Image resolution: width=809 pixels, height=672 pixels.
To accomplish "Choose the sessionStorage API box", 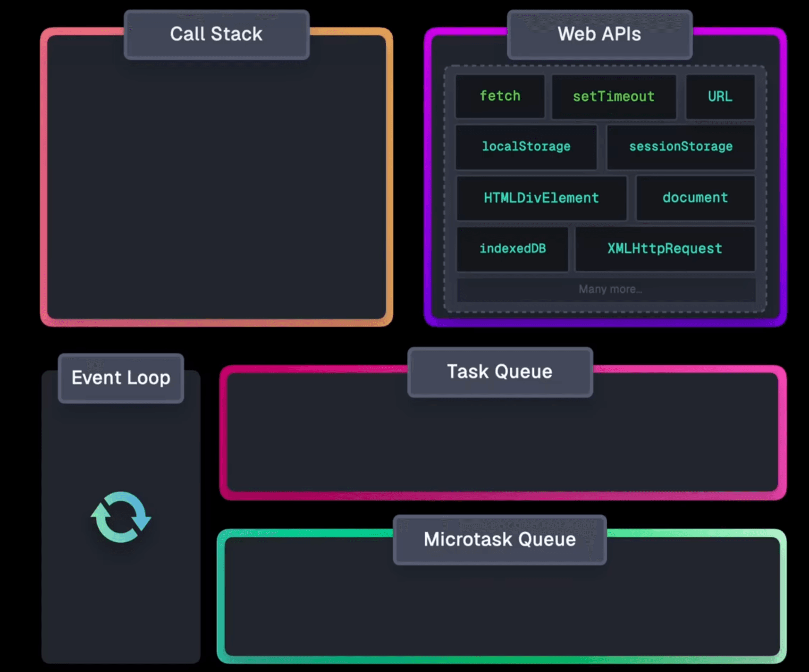I will [x=681, y=147].
